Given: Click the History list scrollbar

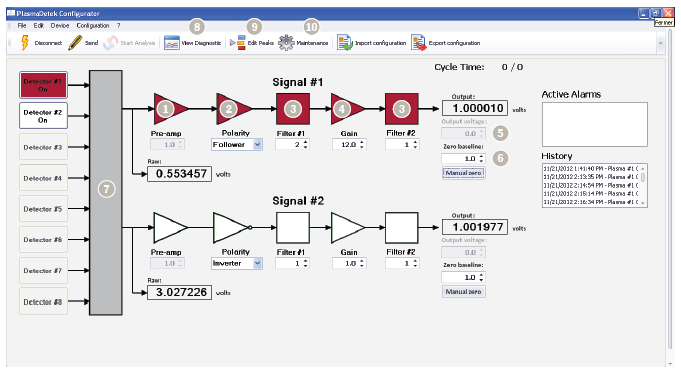Looking at the screenshot, I should pyautogui.click(x=643, y=185).
